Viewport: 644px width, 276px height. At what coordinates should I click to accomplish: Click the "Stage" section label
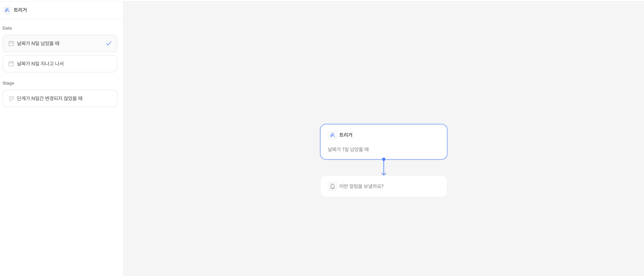pos(8,83)
